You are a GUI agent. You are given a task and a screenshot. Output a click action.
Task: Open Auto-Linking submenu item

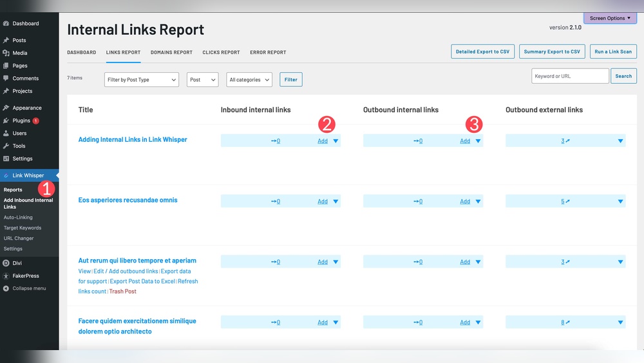[x=18, y=217]
